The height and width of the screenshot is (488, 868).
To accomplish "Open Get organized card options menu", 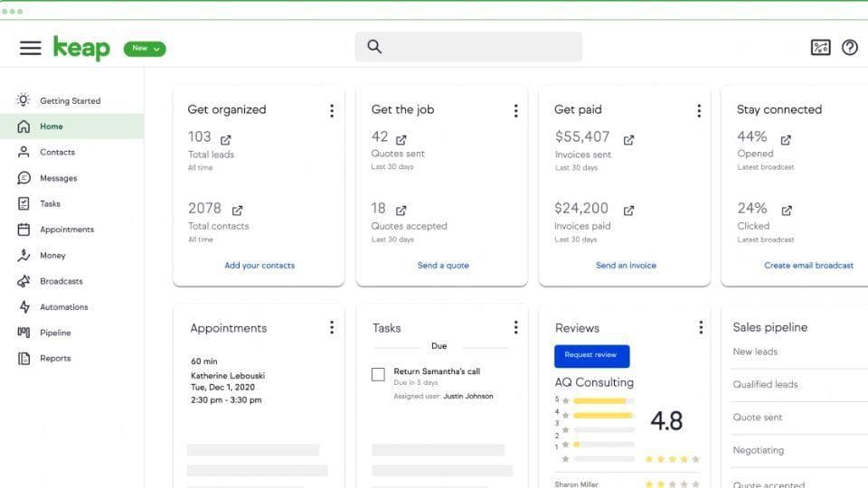I will point(332,110).
